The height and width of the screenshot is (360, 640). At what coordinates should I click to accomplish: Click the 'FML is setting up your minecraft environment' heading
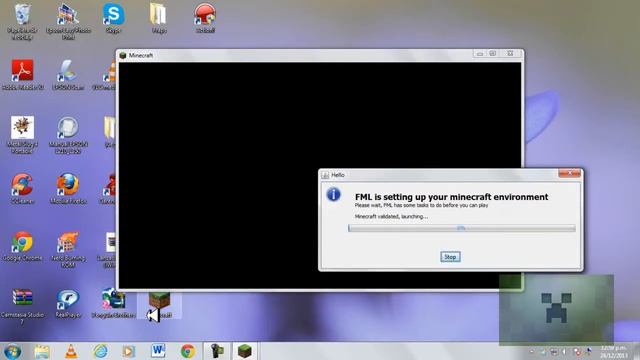(451, 197)
